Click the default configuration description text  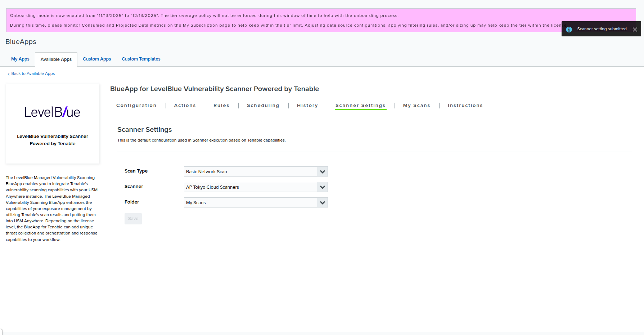[x=202, y=140]
